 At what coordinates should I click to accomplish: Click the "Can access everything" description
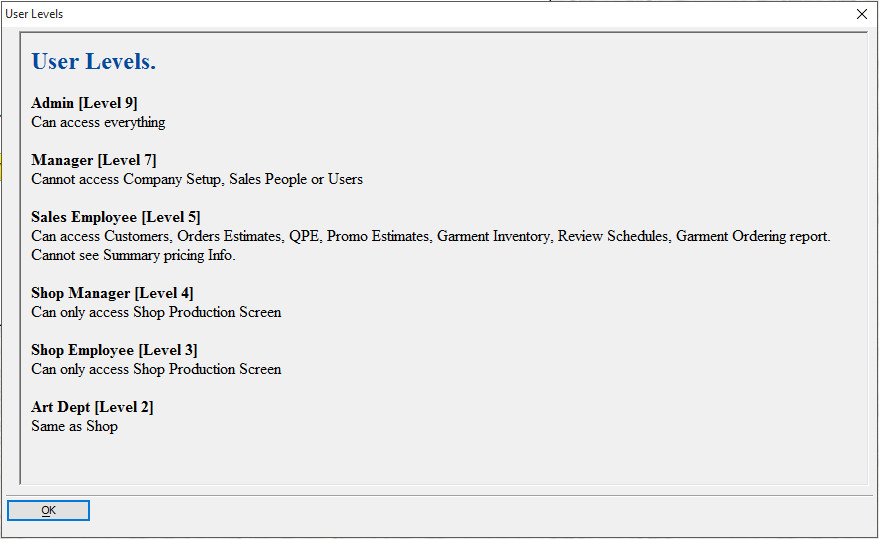click(x=98, y=122)
